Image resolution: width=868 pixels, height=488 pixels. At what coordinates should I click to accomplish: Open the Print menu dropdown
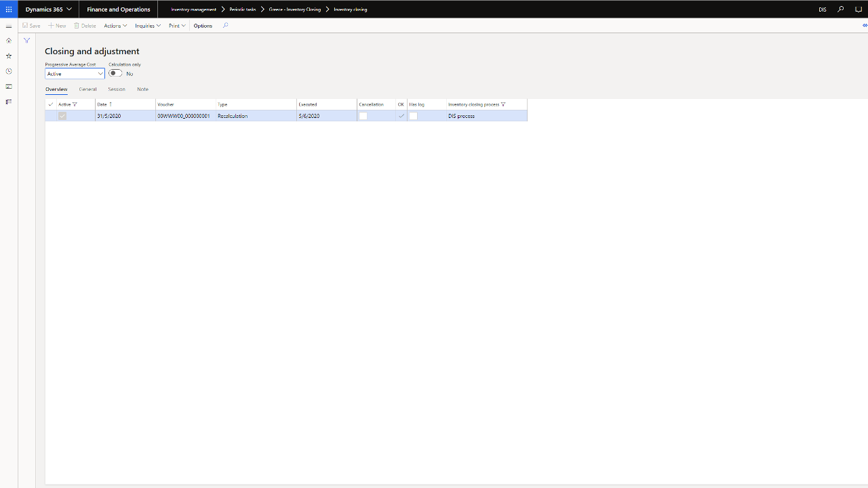pos(177,26)
